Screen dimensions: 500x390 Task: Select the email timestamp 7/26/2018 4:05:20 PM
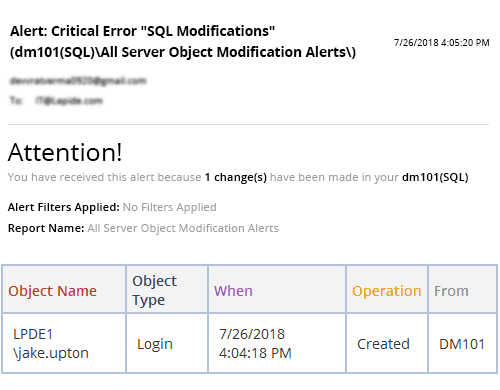coord(441,43)
